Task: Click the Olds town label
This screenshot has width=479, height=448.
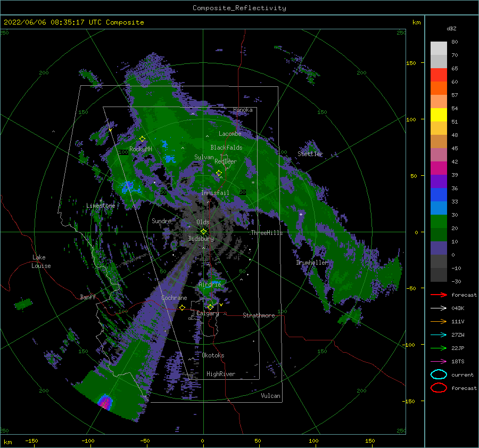Action: click(x=203, y=222)
